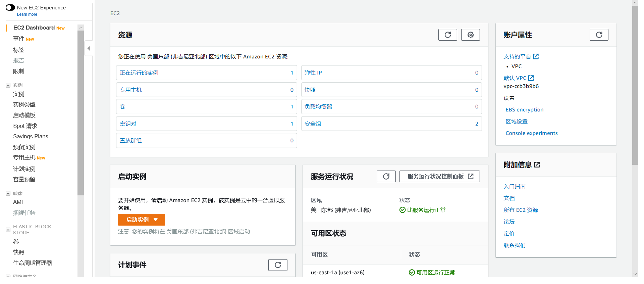Refresh the 账户属性 panel
This screenshot has height=284, width=644.
tap(599, 35)
